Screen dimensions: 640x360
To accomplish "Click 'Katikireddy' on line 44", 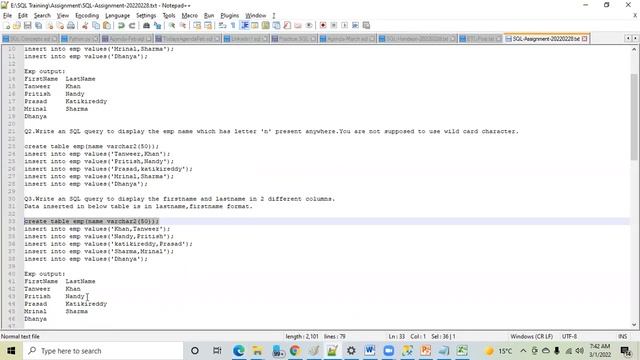I will click(x=86, y=304).
